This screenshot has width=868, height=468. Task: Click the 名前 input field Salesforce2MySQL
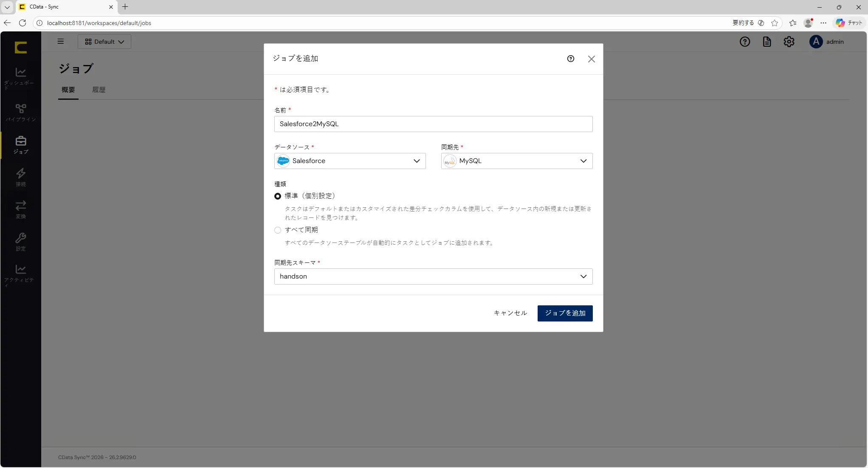[x=433, y=124]
